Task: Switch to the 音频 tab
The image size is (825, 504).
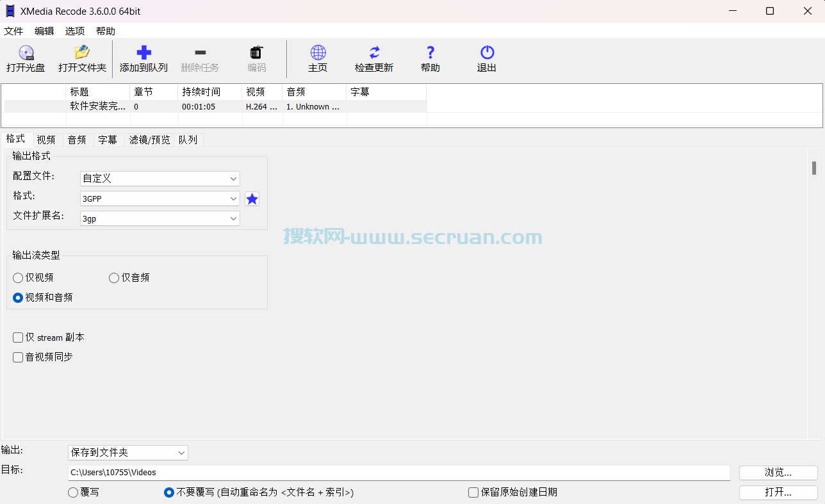Action: 77,140
